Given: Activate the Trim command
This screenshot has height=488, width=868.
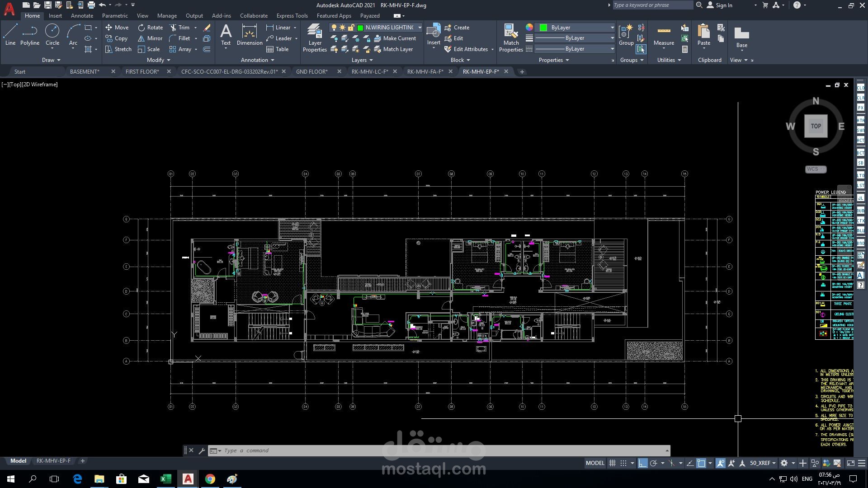Looking at the screenshot, I should click(x=179, y=28).
